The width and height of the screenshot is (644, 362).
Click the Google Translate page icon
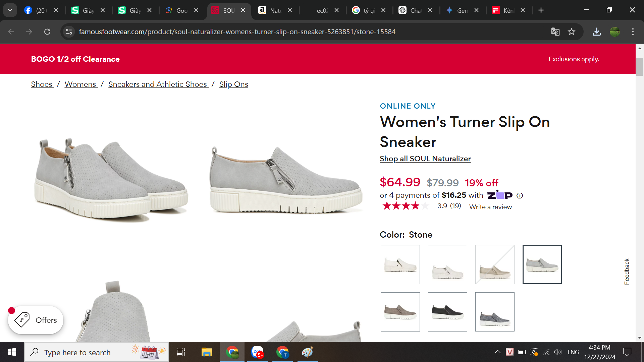pyautogui.click(x=555, y=32)
